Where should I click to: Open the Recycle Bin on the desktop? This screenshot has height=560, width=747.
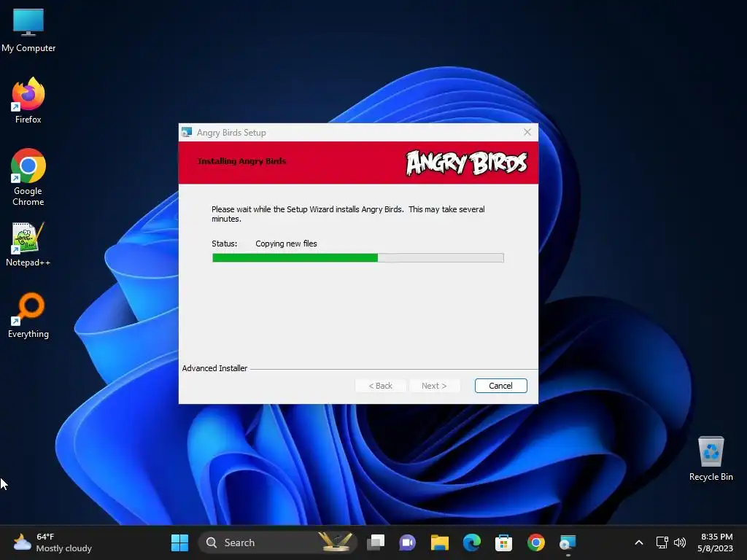pos(711,459)
